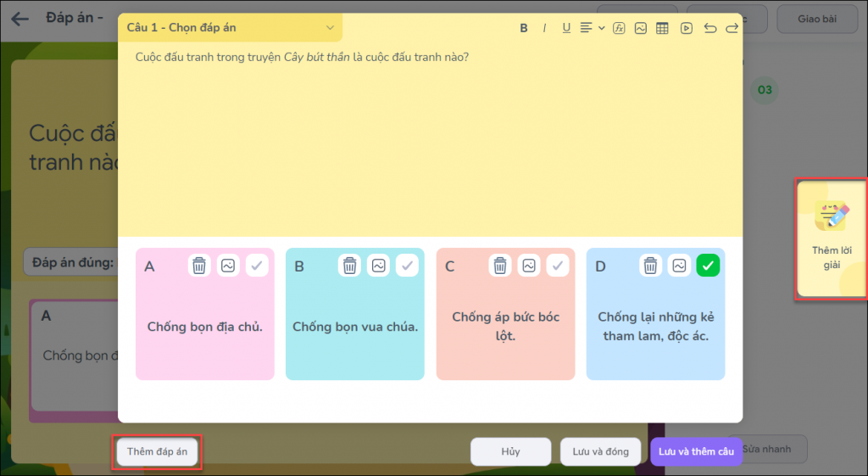Viewport: 868px width, 476px height.
Task: Open the 'Câu 1 - Chọn đáp án' question type dropdown
Action: click(x=231, y=28)
